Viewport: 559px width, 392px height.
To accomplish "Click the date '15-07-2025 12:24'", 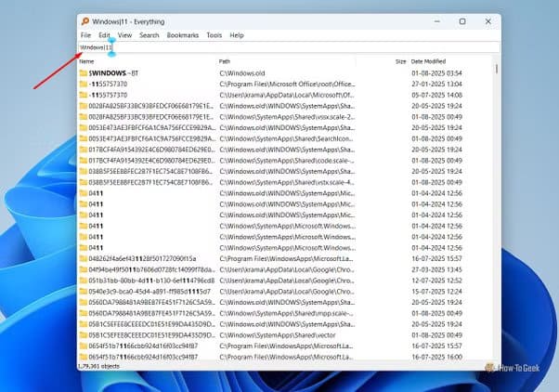I will (436, 292).
